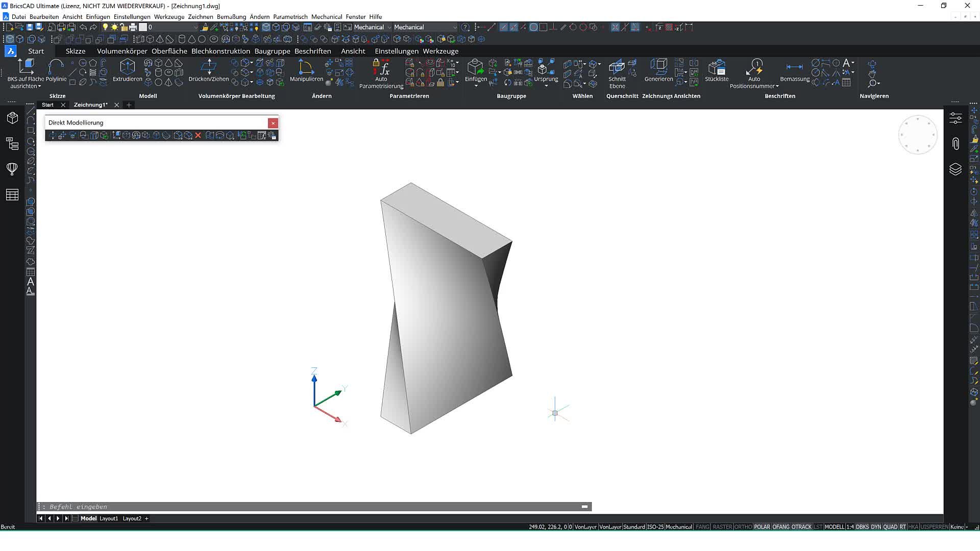
Task: Minimize the command line panel
Action: click(x=584, y=507)
